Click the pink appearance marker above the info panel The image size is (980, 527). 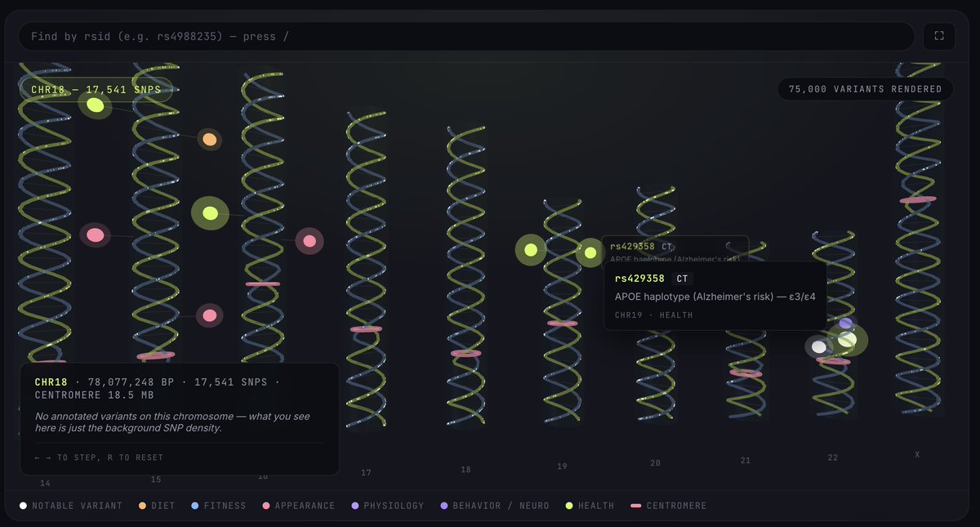click(209, 315)
